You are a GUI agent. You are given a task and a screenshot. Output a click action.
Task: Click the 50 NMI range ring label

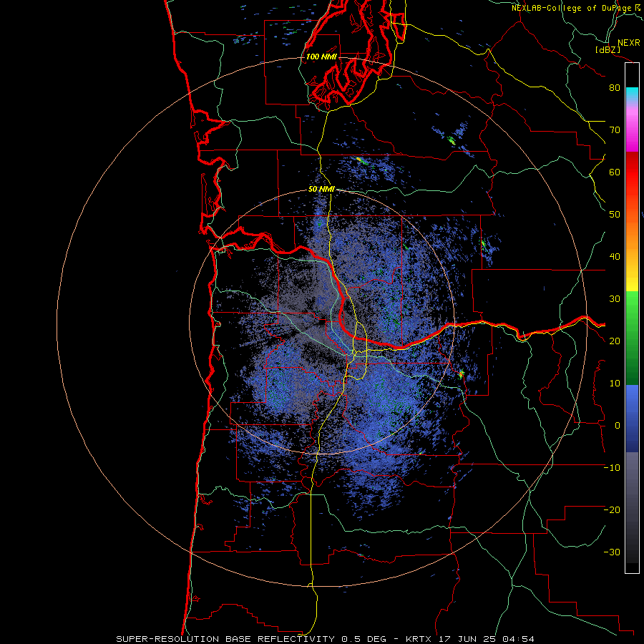pyautogui.click(x=321, y=190)
